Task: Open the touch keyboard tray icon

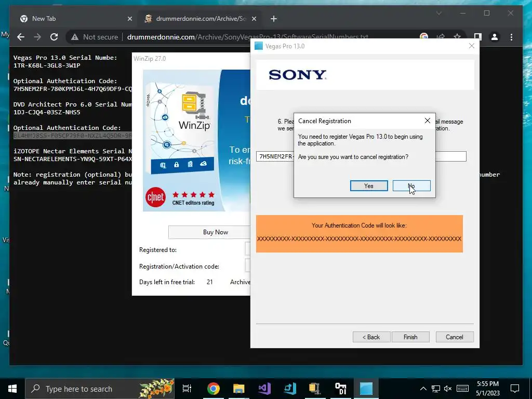Action: coord(462,389)
